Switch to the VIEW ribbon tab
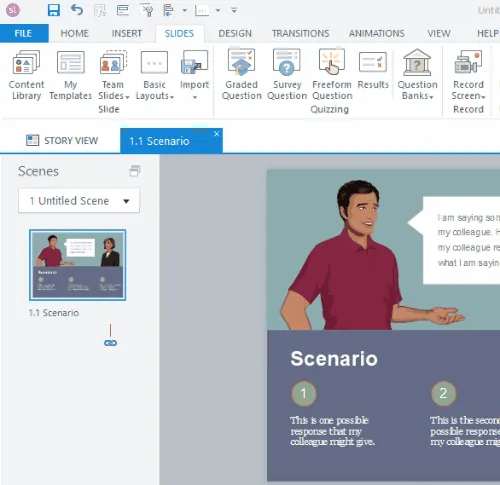This screenshot has width=500, height=485. point(439,33)
